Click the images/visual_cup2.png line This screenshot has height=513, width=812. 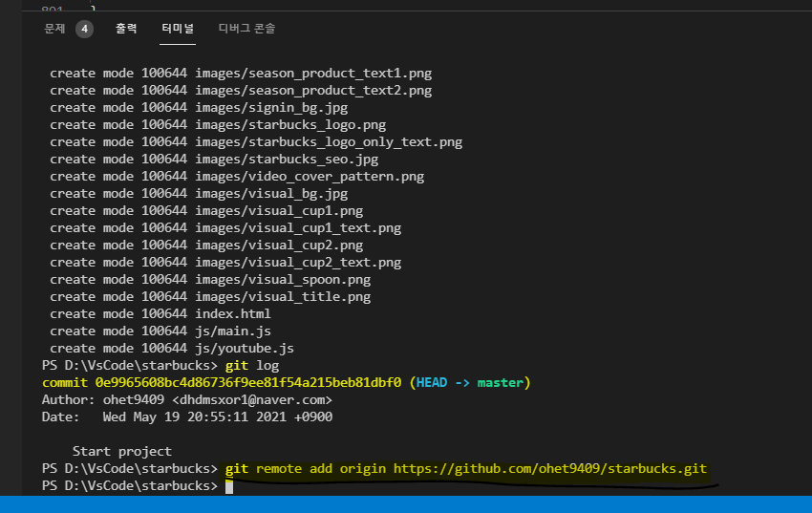pos(206,245)
